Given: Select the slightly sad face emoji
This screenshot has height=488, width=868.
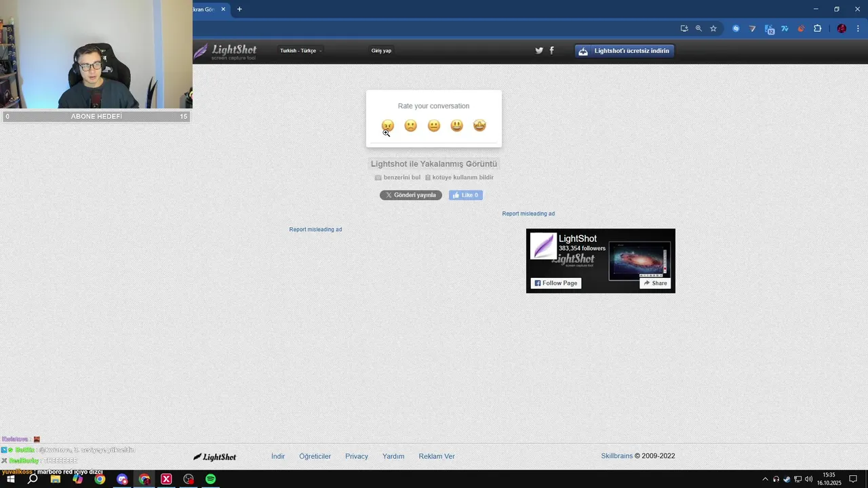Looking at the screenshot, I should [410, 125].
